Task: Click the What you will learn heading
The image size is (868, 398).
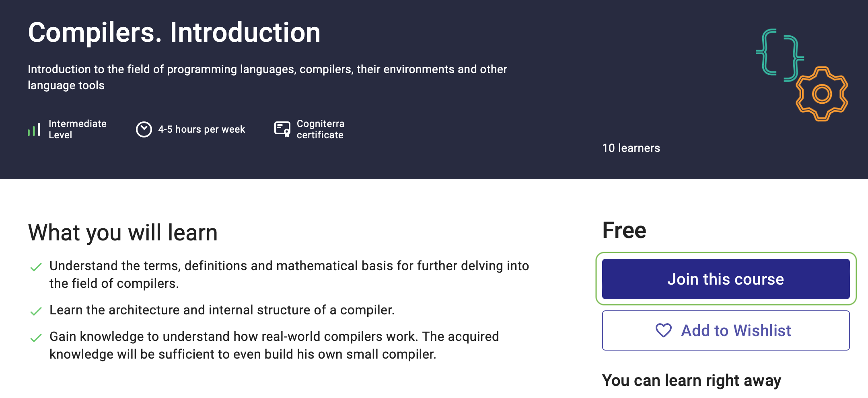Action: (123, 232)
